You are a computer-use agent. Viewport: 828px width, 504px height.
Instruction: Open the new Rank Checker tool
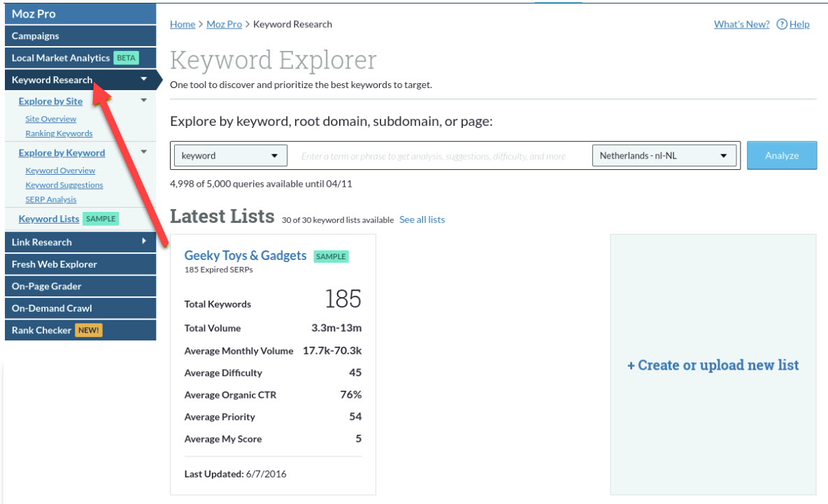point(42,330)
